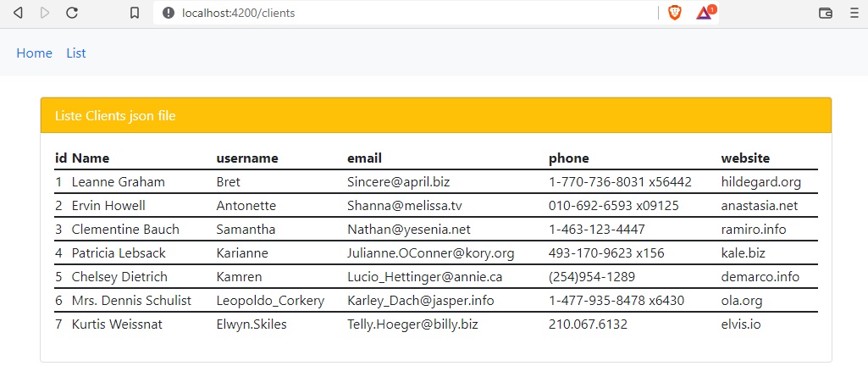The height and width of the screenshot is (377, 868).
Task: Click the site info icon in address bar
Action: click(x=168, y=13)
